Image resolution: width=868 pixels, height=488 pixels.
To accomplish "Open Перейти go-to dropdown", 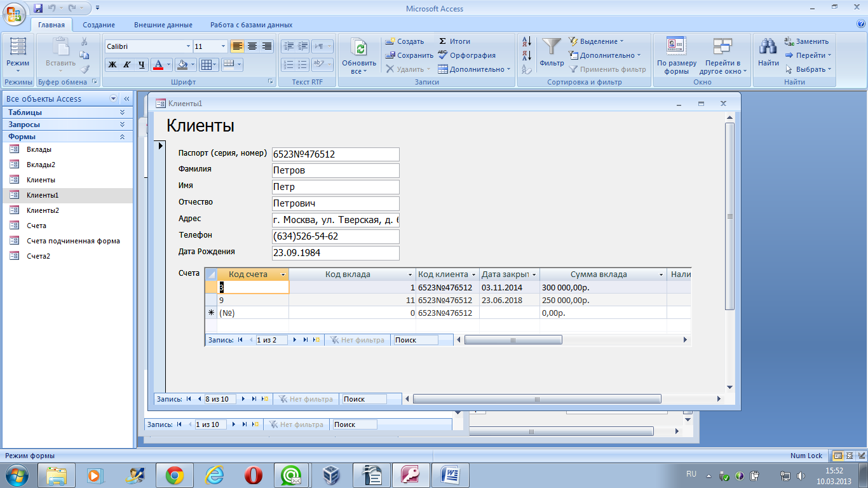I will tap(808, 55).
